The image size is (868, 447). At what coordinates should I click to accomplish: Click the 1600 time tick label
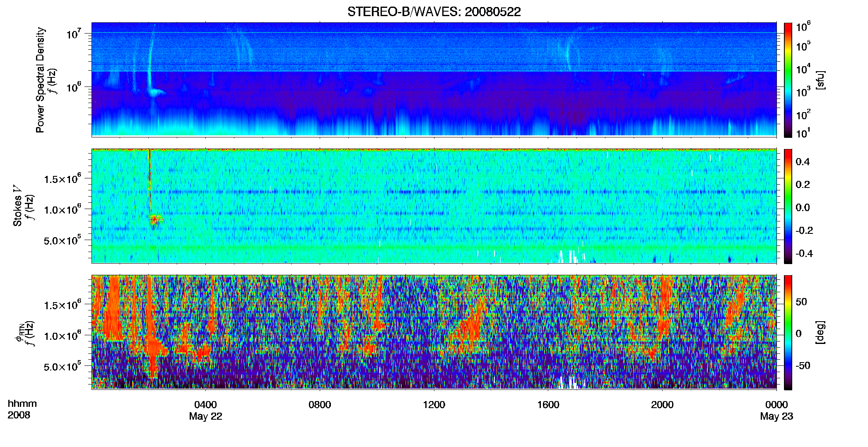[x=548, y=405]
